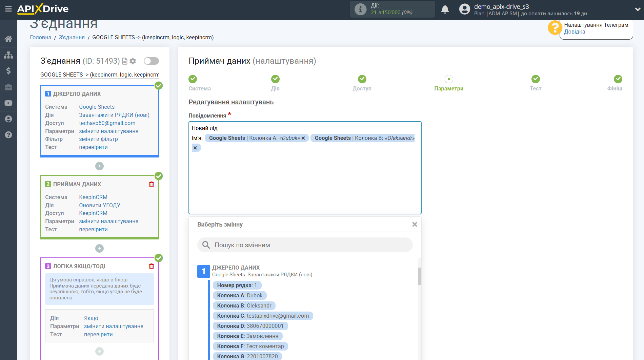Collapse the ДЖЕРЕЛО ДАНИХ variables group

click(203, 271)
